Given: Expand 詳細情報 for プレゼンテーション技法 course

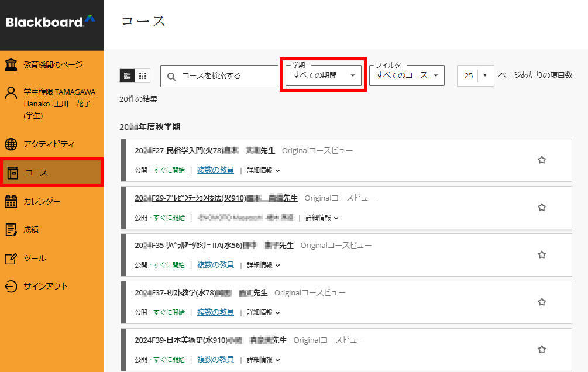Looking at the screenshot, I should click(322, 218).
